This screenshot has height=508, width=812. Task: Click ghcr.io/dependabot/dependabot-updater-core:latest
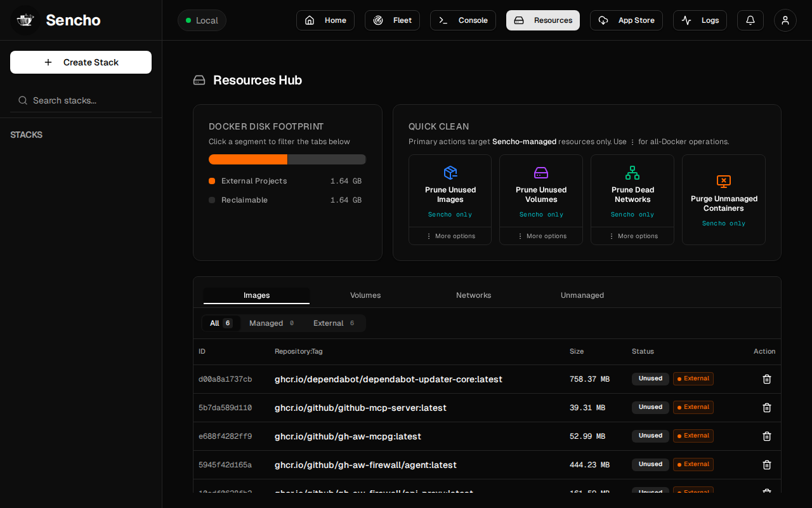click(388, 379)
